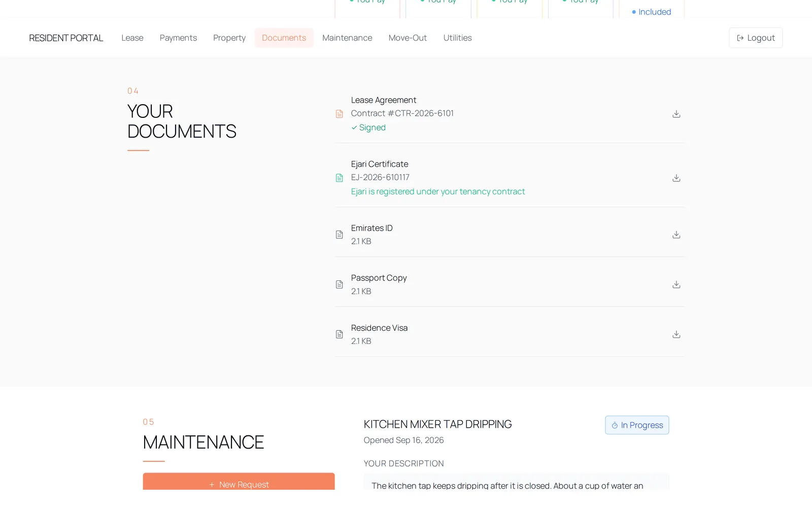
Task: Select the Passport Copy row title
Action: point(379,278)
